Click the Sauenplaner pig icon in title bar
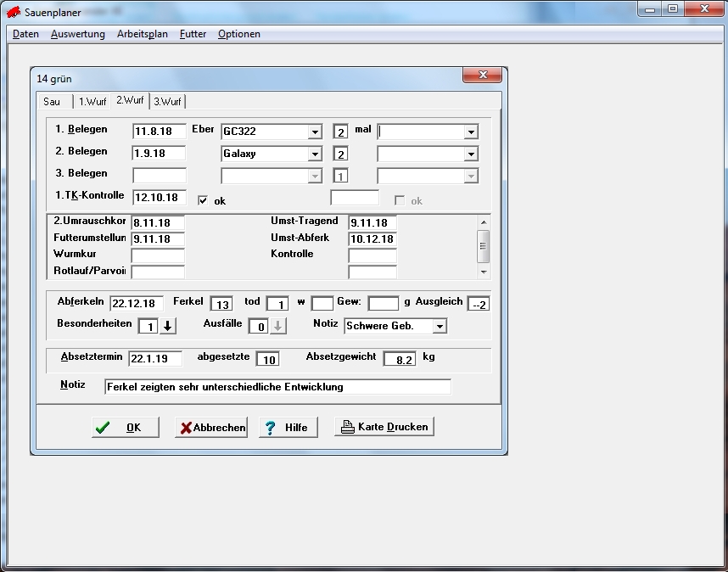The width and height of the screenshot is (728, 572). pyautogui.click(x=14, y=12)
